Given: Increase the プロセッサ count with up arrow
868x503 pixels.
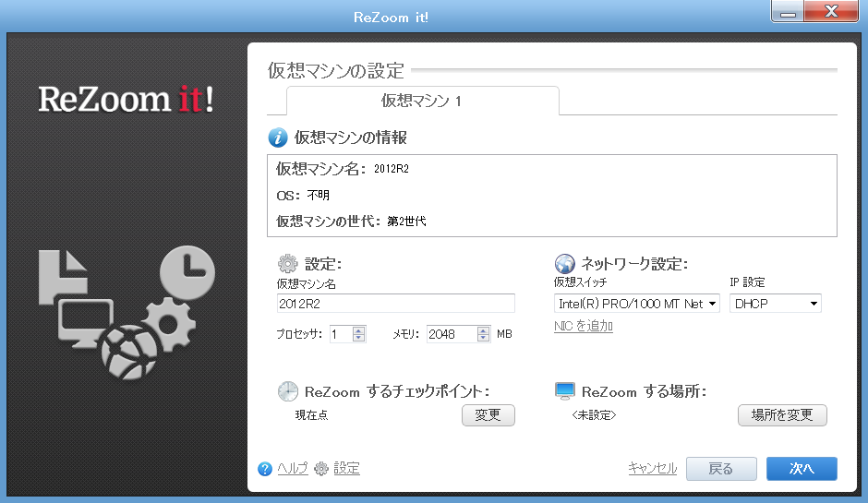Looking at the screenshot, I should (x=358, y=330).
